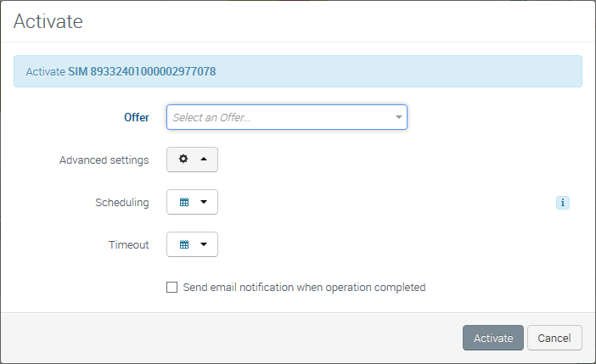596x364 pixels.
Task: Click the SIM number 89332401000002977078
Action: click(x=142, y=72)
